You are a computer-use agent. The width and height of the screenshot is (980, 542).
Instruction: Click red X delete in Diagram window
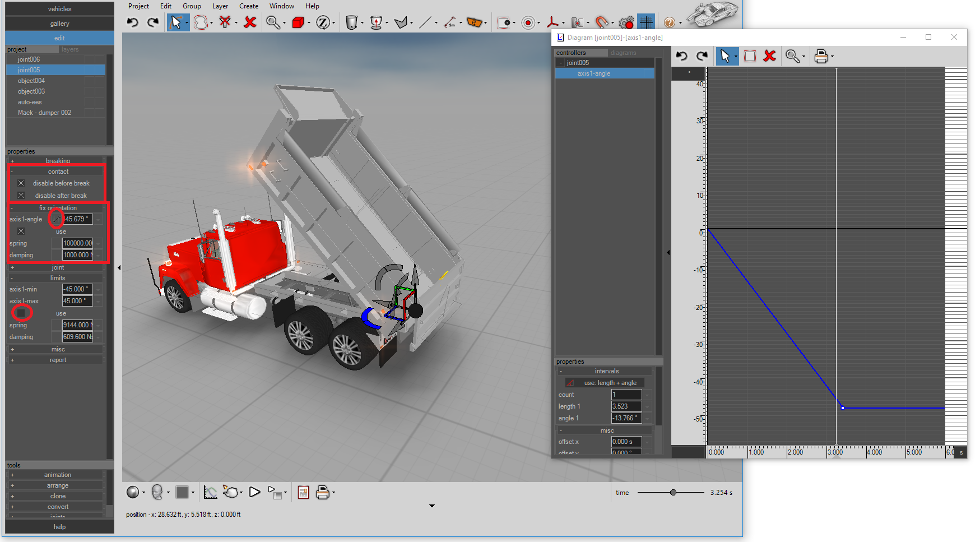pos(769,56)
